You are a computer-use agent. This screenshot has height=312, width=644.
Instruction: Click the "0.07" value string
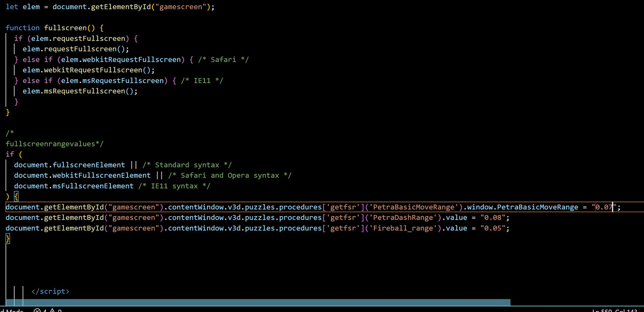(604, 207)
